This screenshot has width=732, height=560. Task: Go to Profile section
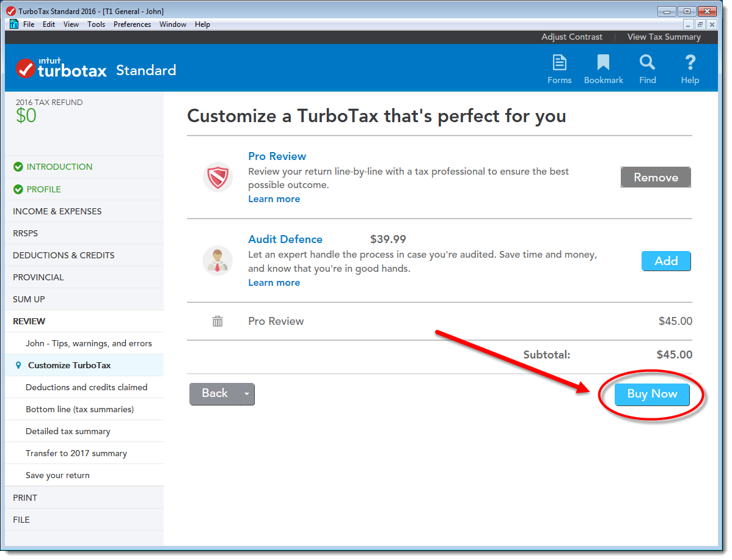[x=44, y=190]
